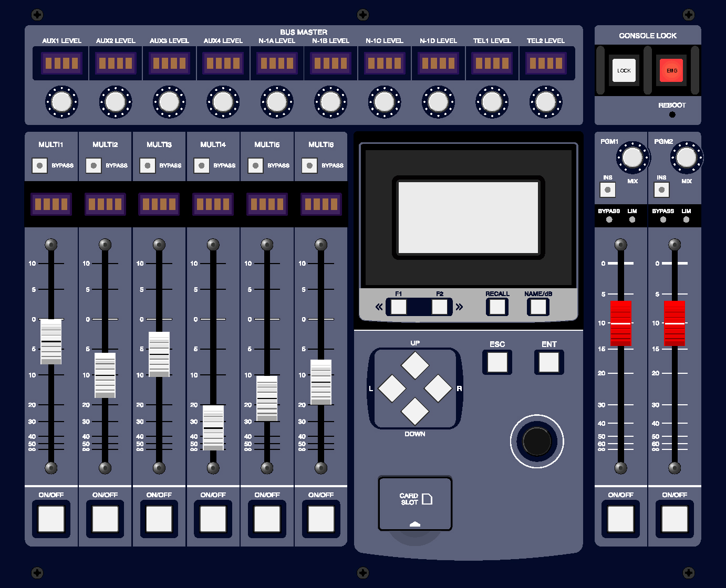Screen dimensions: 726x588
Task: Click the red PGM1 fader cap
Action: [x=621, y=324]
